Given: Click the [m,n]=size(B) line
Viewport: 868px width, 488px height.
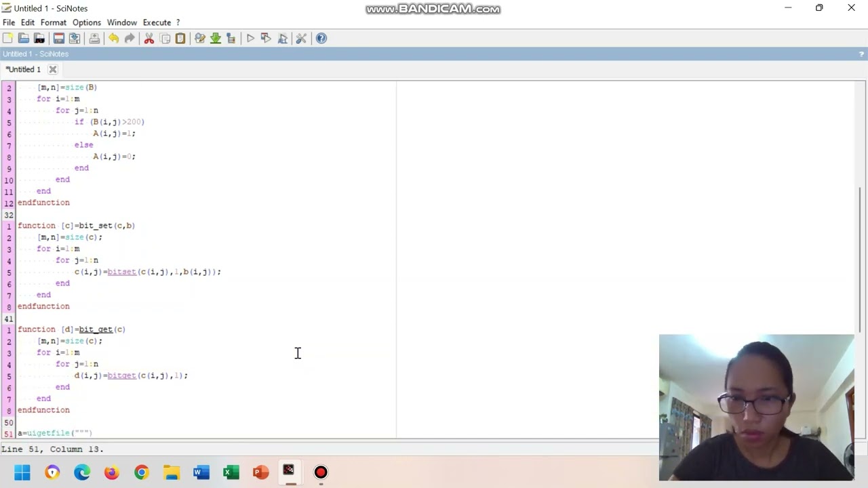Looking at the screenshot, I should click(x=67, y=87).
